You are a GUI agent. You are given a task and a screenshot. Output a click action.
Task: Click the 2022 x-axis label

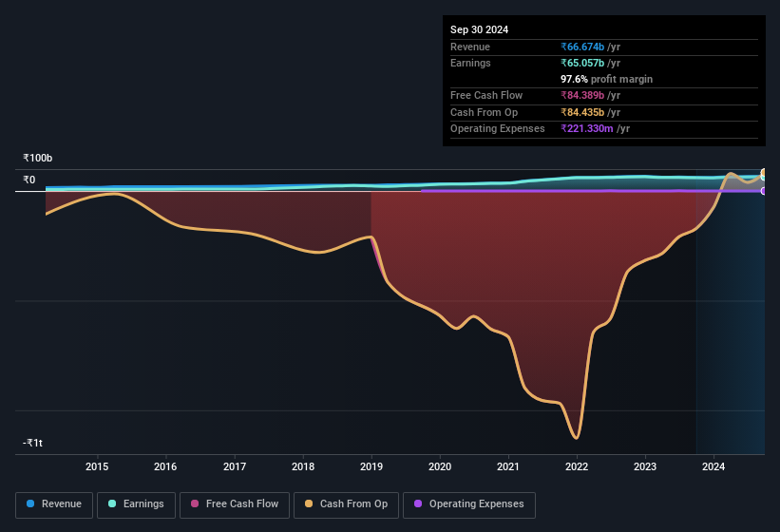[577, 466]
